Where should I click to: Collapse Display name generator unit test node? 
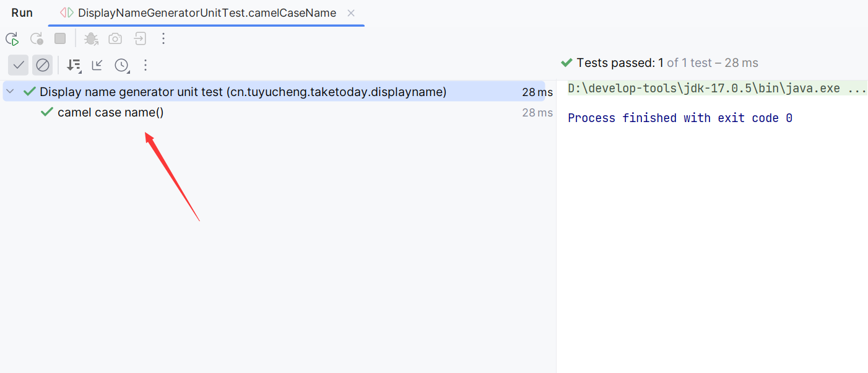[10, 92]
